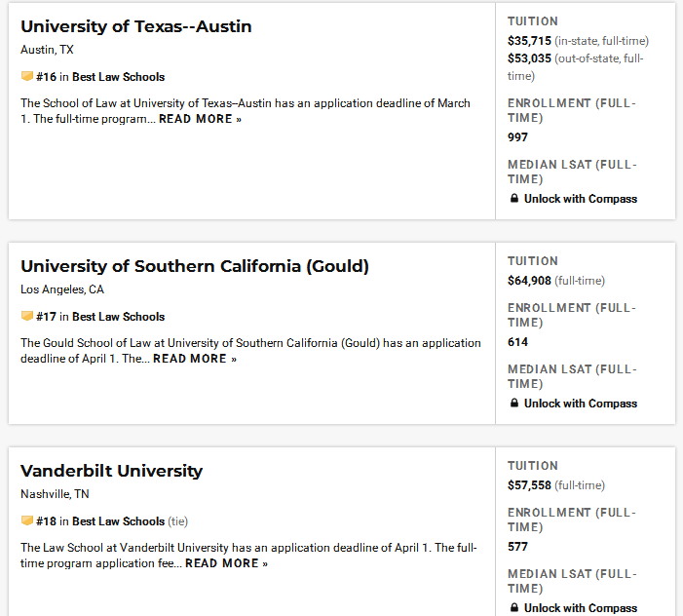Open READ MORE for Vanderbilt description
This screenshot has height=616, width=683.
226,563
